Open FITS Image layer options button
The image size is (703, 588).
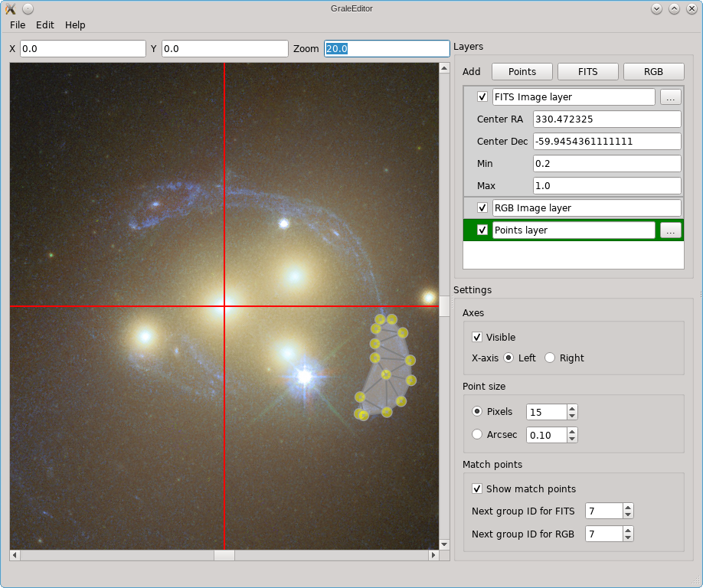click(670, 97)
